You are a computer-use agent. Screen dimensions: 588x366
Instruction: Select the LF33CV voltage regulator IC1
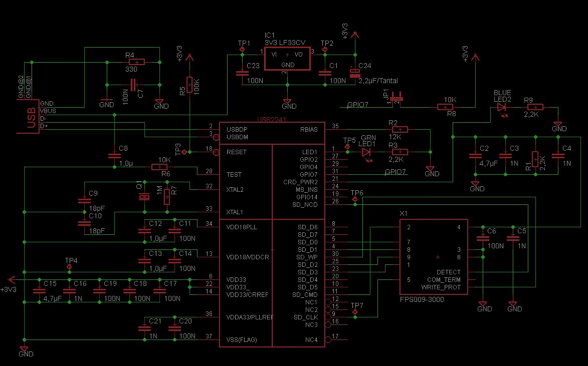(288, 59)
